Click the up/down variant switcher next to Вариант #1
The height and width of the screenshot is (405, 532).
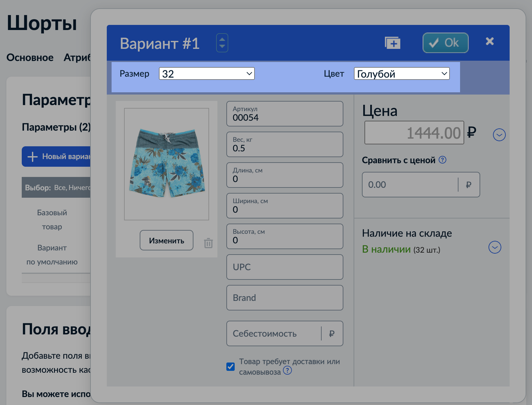coord(222,43)
